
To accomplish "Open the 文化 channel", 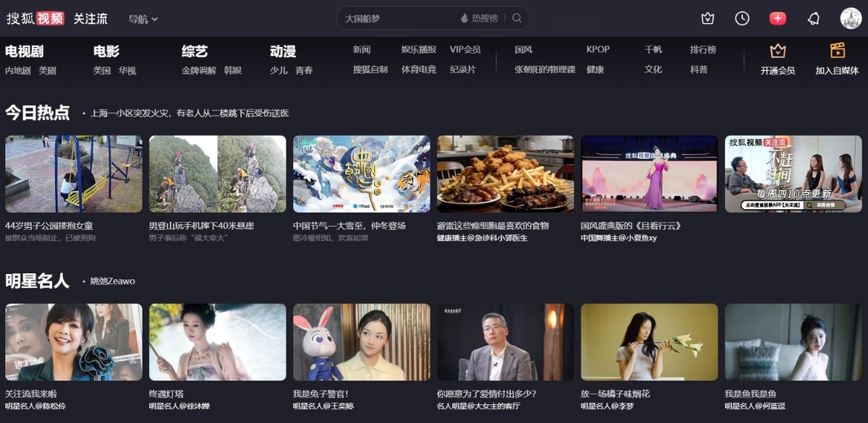I will coord(653,70).
